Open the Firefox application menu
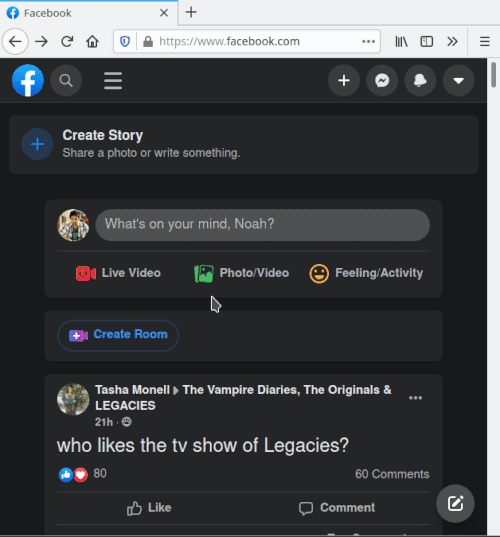The height and width of the screenshot is (537, 500). point(485,41)
